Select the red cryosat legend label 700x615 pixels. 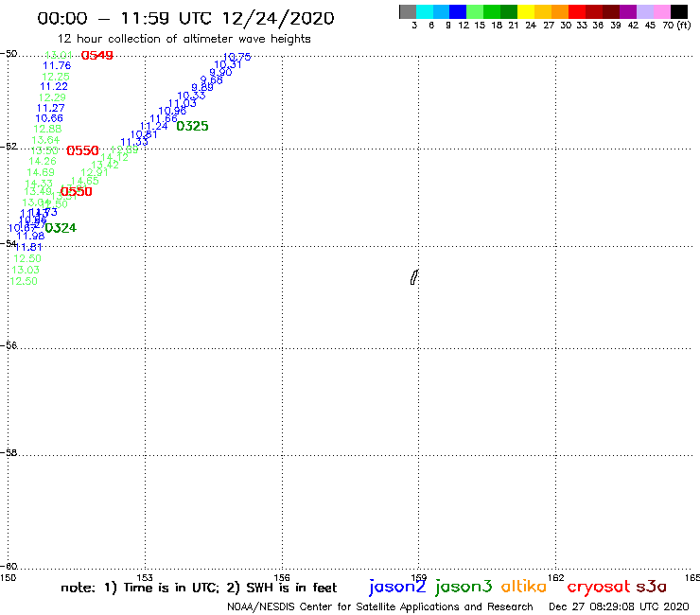598,588
